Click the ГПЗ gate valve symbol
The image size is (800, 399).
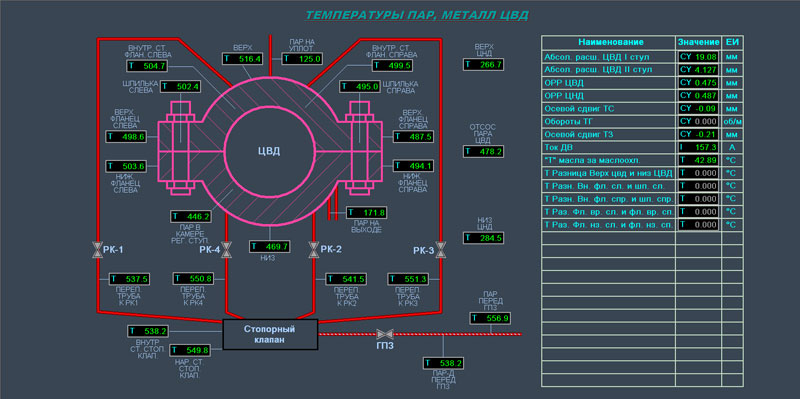384,334
